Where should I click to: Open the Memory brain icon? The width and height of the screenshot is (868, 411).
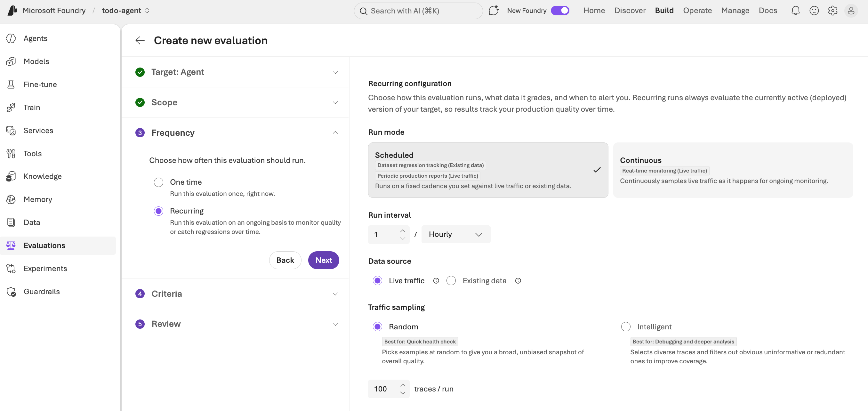pyautogui.click(x=11, y=199)
